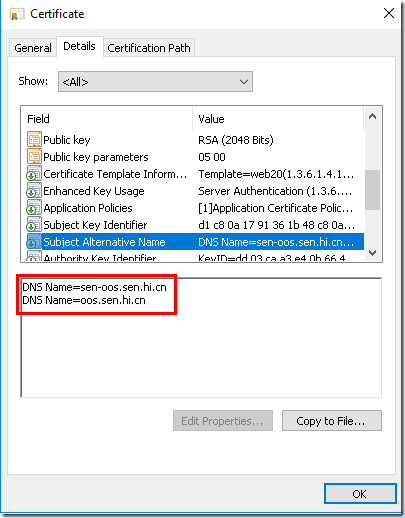This screenshot has width=405, height=518.
Task: Click the certificate icon in the title bar
Action: click(x=17, y=14)
